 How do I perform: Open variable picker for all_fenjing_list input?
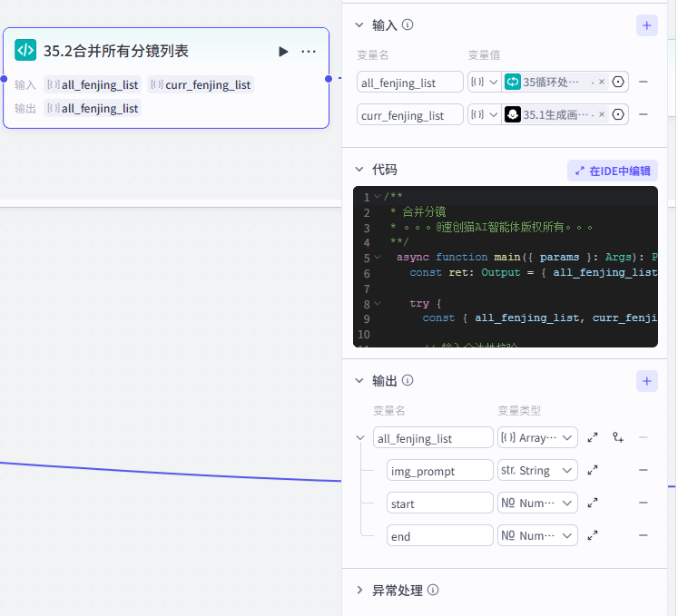618,82
